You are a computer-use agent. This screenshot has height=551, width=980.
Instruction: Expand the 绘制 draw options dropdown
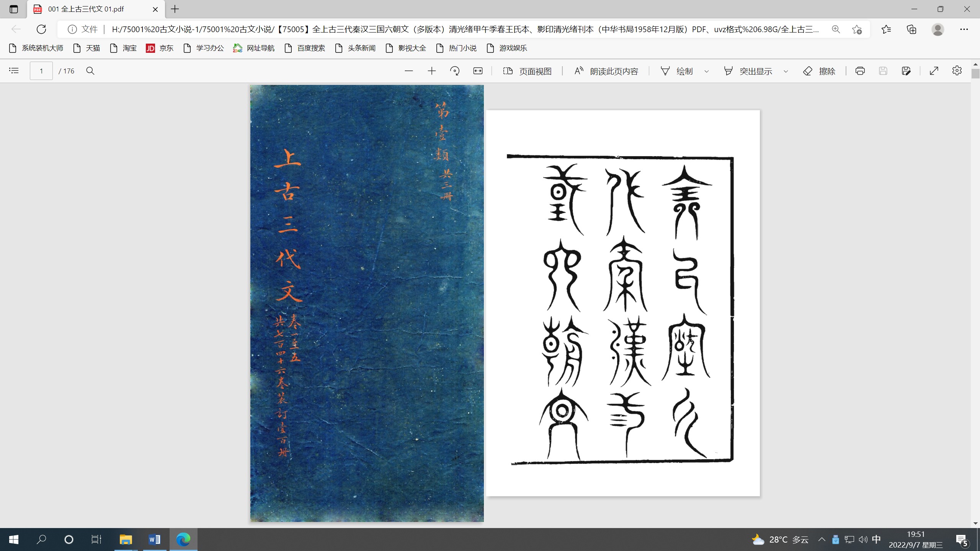[707, 71]
